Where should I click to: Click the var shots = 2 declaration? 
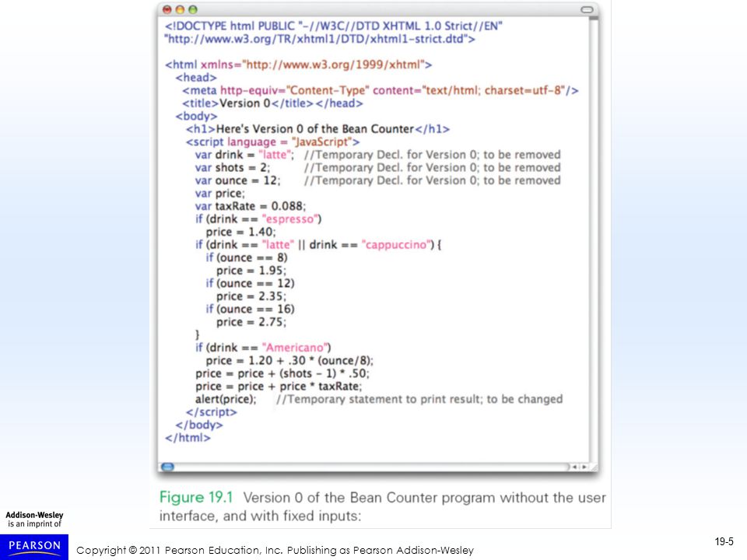coord(232,168)
